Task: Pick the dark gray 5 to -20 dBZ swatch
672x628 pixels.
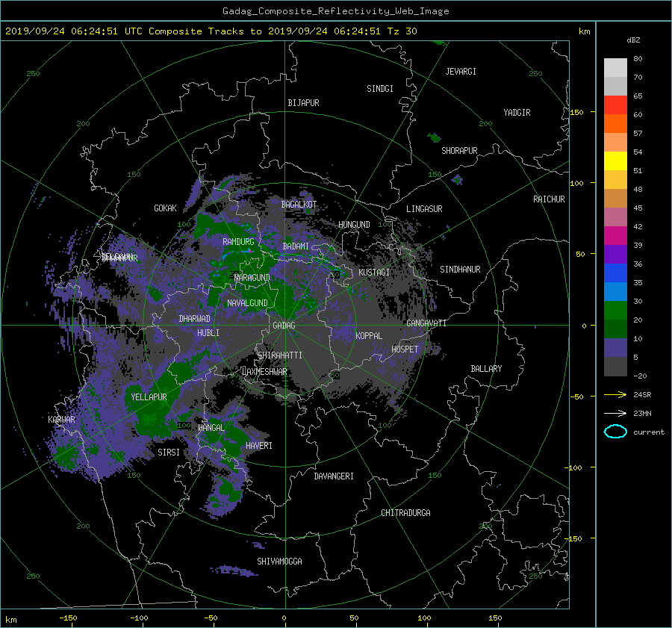Action: point(615,367)
